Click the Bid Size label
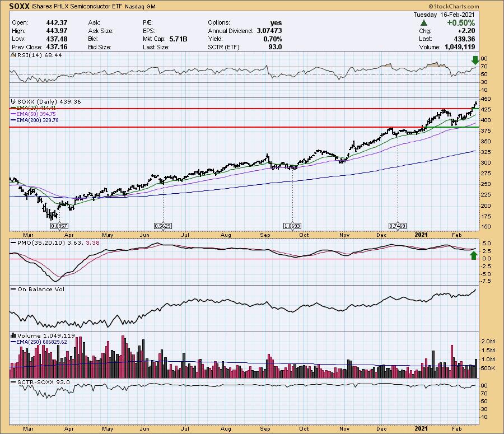The width and height of the screenshot is (504, 434). 100,47
